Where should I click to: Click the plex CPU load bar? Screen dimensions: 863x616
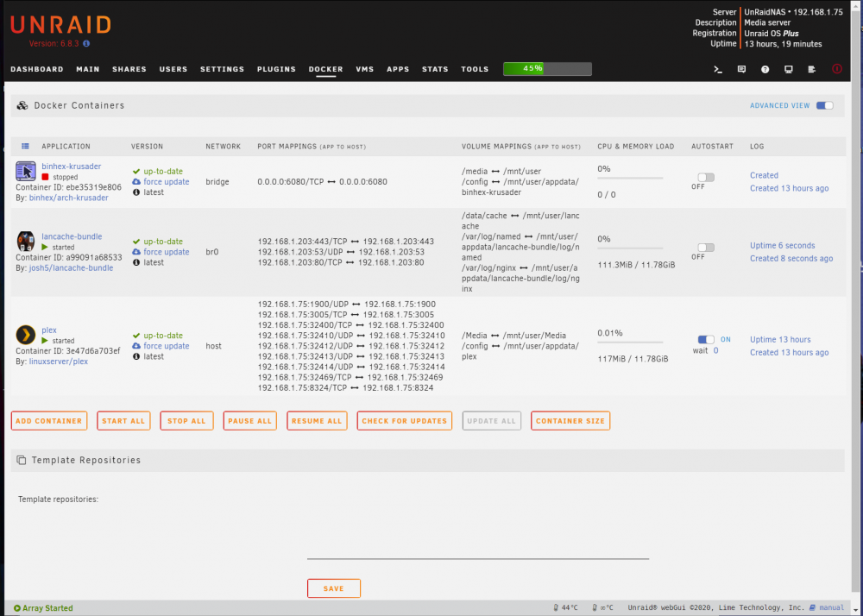pyautogui.click(x=630, y=343)
